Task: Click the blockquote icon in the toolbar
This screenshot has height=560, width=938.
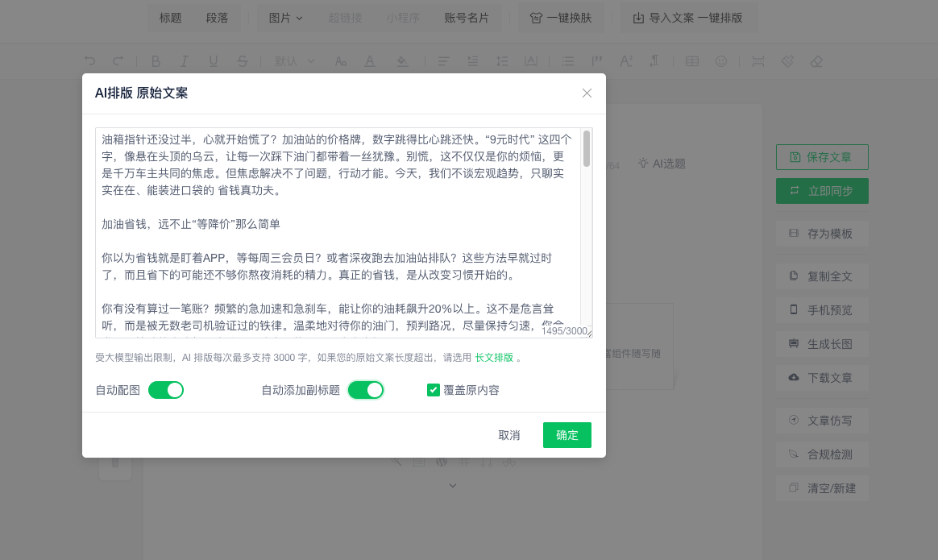Action: [597, 61]
